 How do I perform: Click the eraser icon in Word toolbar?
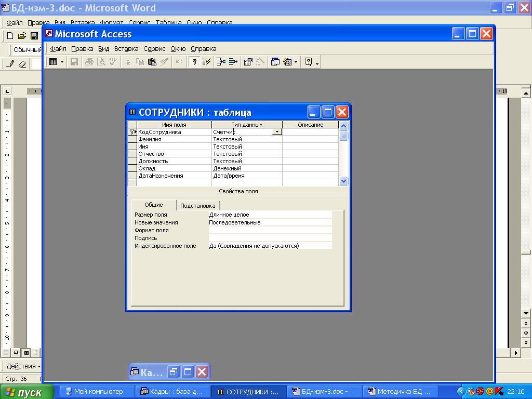[22, 64]
